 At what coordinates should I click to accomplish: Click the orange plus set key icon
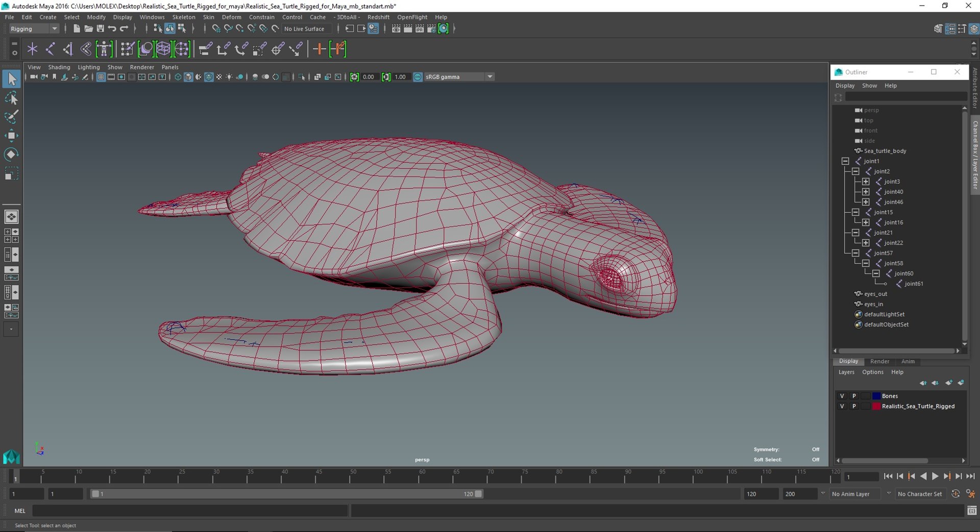[319, 49]
